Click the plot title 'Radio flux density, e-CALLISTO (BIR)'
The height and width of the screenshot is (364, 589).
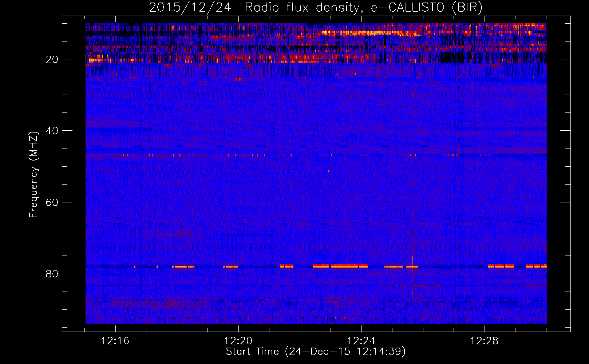click(364, 8)
